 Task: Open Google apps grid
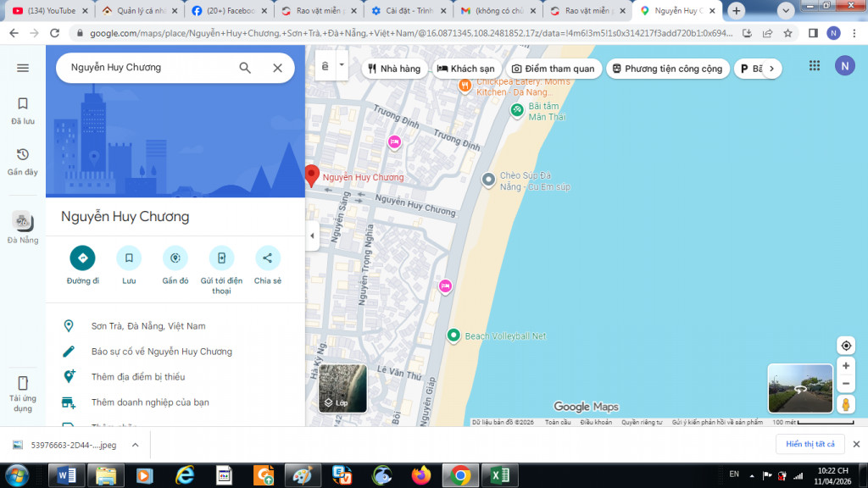point(815,66)
